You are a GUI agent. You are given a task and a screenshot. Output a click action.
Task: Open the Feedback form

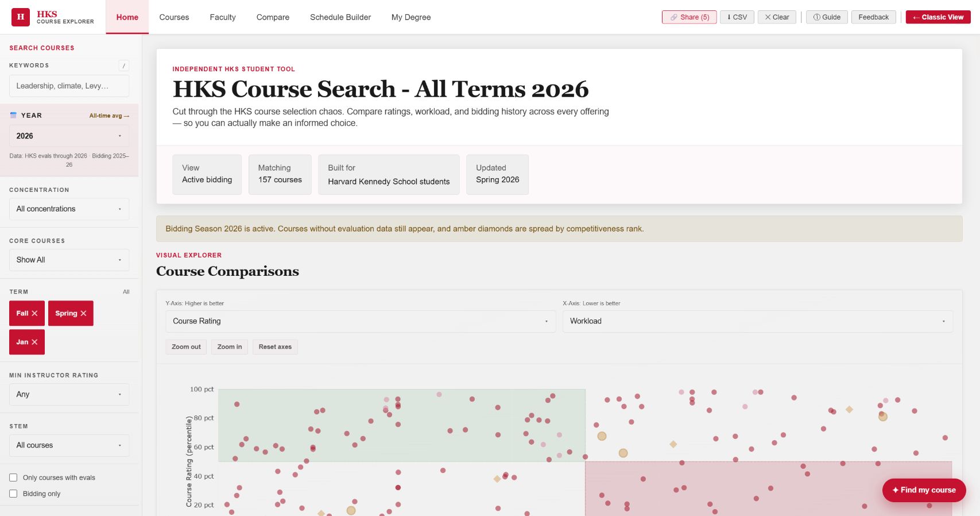point(873,17)
